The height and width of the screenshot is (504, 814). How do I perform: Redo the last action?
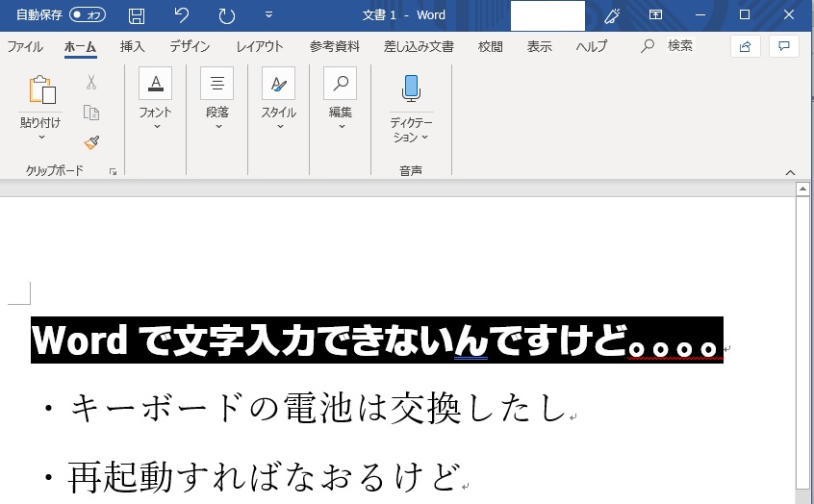coord(226,15)
